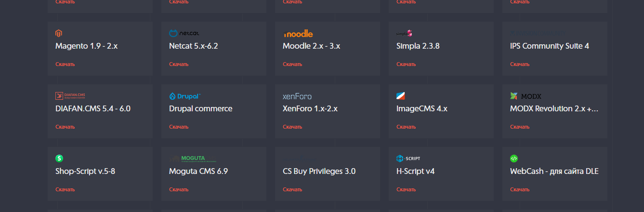This screenshot has width=644, height=212.
Task: Click the Moodle logo
Action: [x=298, y=34]
